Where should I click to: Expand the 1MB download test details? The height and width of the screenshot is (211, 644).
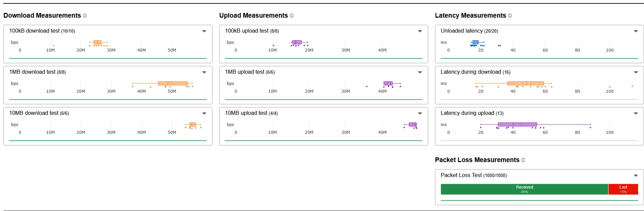point(204,72)
